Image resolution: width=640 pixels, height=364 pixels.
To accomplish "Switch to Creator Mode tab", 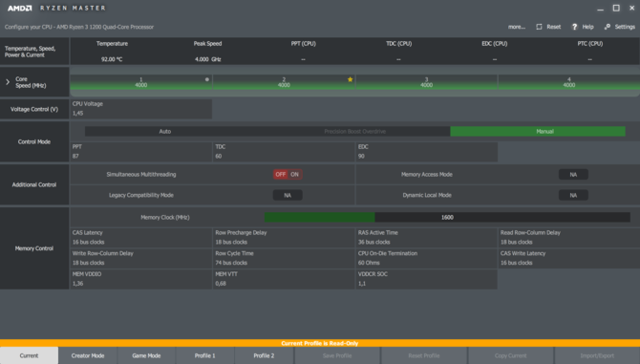I will coord(88,355).
